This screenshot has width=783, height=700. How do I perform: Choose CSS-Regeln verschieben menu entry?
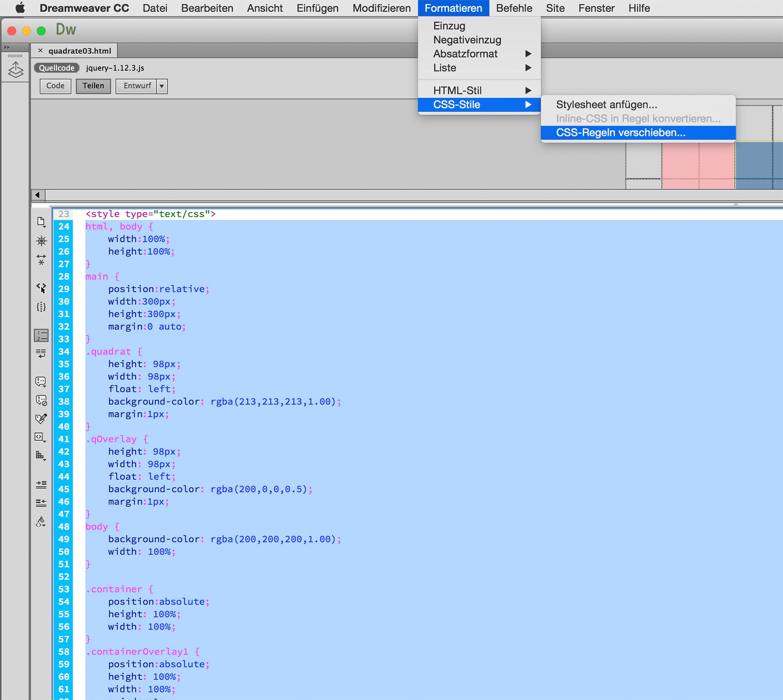pos(620,133)
